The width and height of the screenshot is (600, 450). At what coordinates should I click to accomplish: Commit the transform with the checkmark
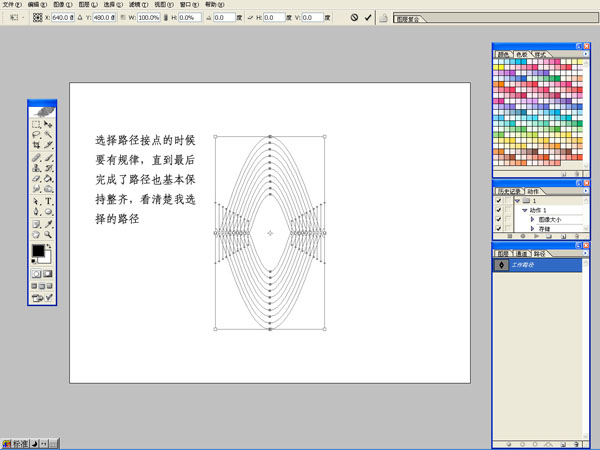coord(368,17)
